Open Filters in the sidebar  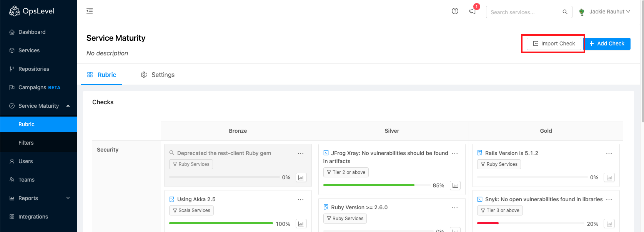tap(26, 143)
